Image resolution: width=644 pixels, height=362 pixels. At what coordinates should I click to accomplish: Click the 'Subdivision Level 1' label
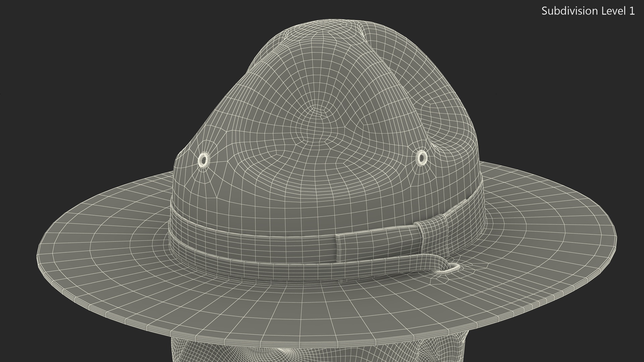588,11
